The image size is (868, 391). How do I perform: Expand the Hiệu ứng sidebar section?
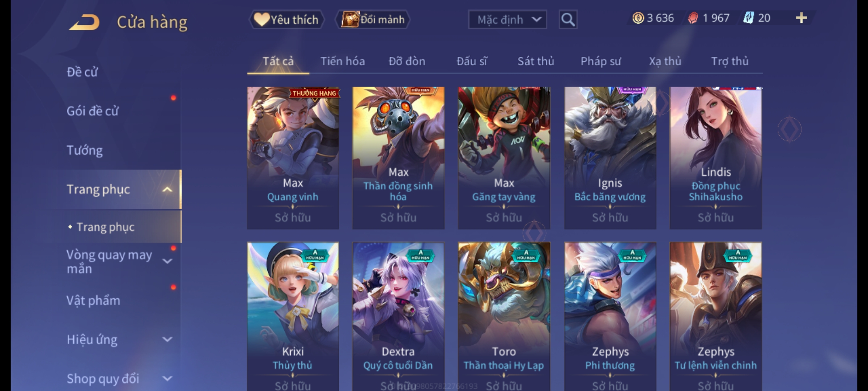pyautogui.click(x=167, y=340)
